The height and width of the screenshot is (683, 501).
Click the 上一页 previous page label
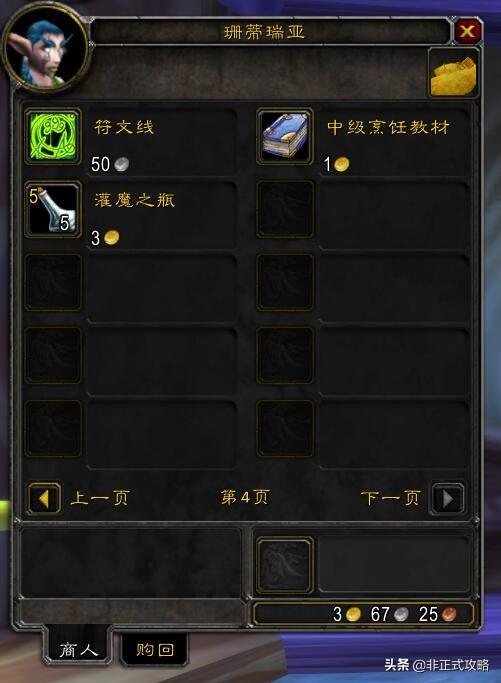(100, 497)
